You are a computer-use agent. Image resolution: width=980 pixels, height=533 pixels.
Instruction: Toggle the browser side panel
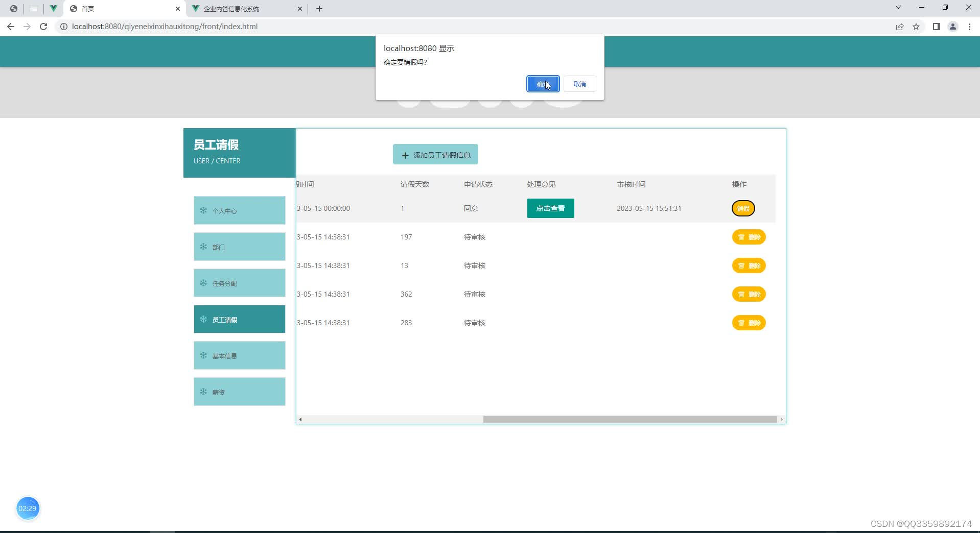pos(937,27)
